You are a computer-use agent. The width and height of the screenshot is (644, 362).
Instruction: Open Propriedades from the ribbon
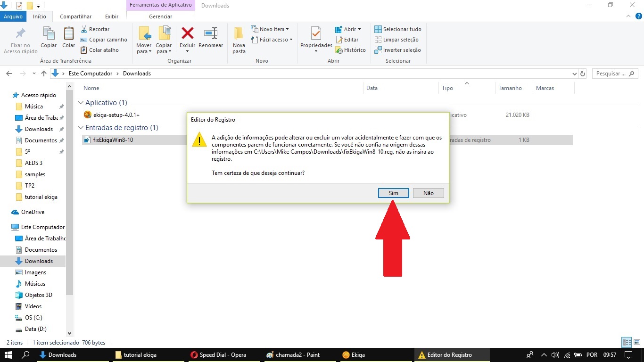[x=316, y=34]
